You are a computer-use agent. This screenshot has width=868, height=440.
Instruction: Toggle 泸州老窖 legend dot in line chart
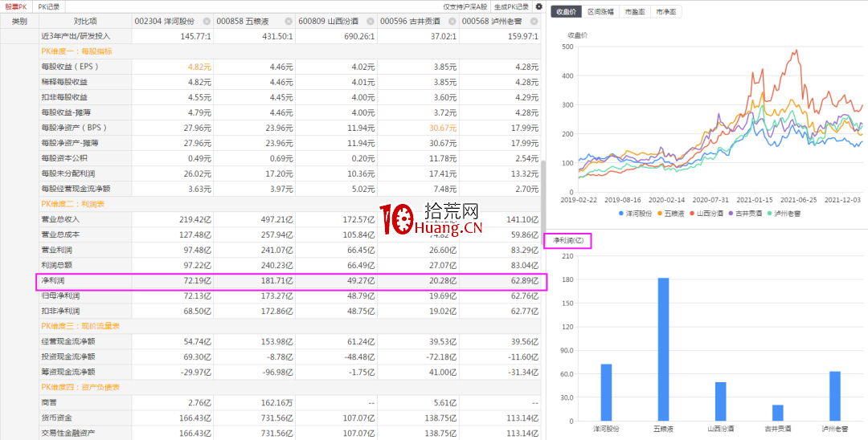point(769,213)
